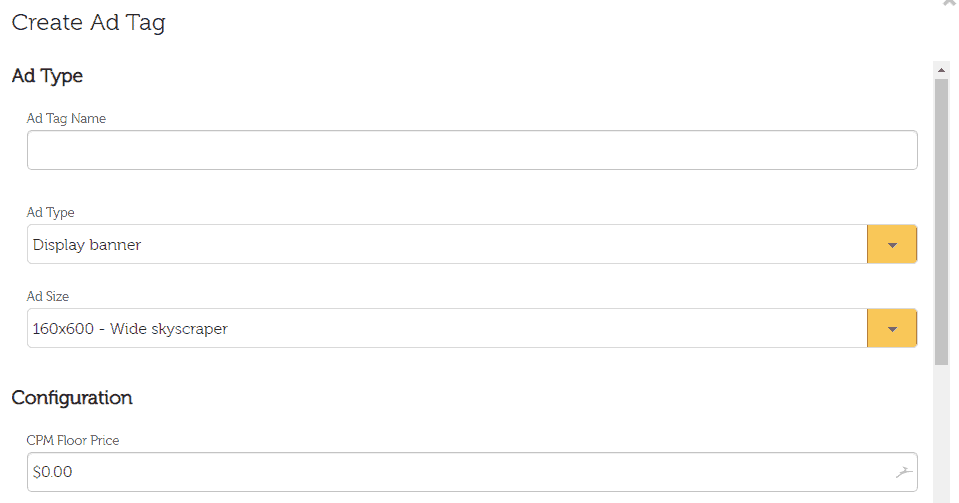Click the Ad Tag Name label
Viewport: 959px width, 503px height.
point(66,118)
